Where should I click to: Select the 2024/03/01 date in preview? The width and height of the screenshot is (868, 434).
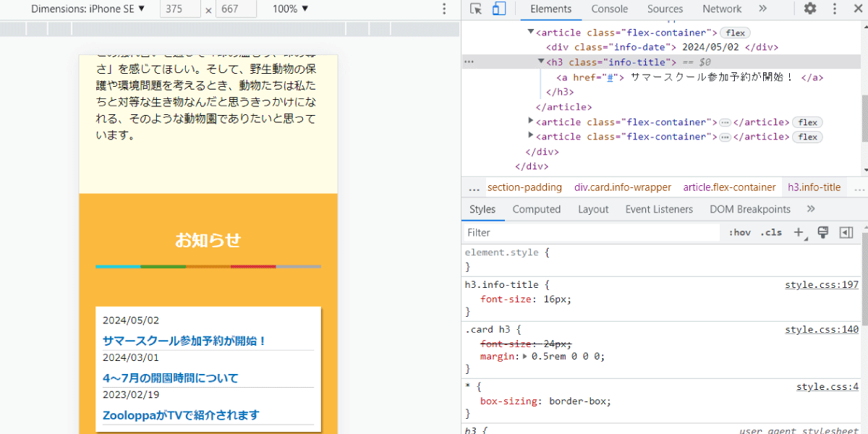(131, 358)
